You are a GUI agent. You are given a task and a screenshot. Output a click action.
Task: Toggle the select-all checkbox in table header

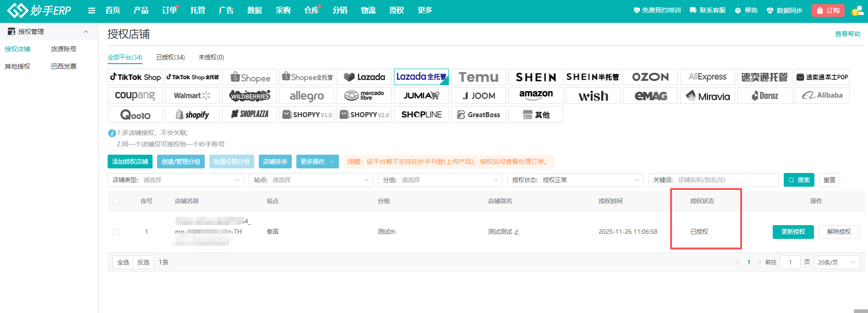tap(116, 201)
